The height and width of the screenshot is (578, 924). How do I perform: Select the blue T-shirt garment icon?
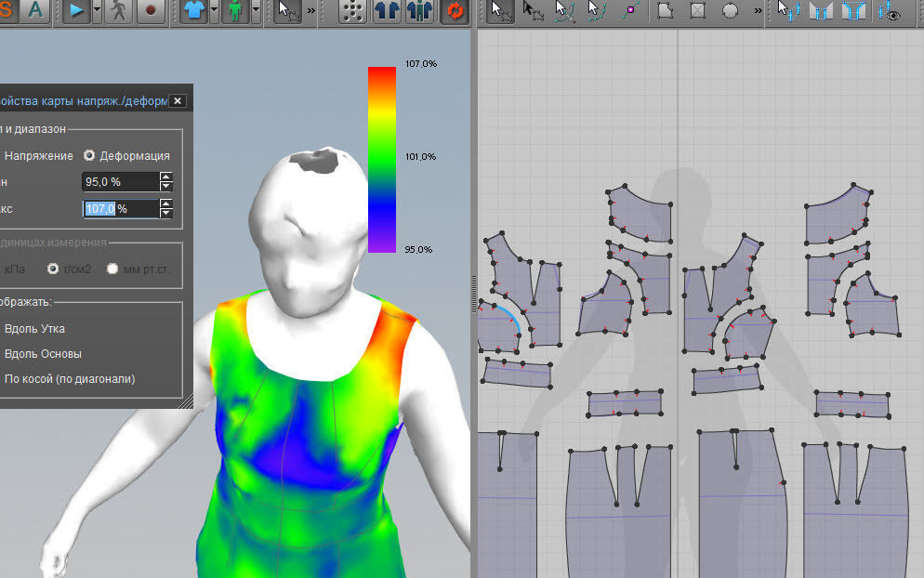pos(192,11)
